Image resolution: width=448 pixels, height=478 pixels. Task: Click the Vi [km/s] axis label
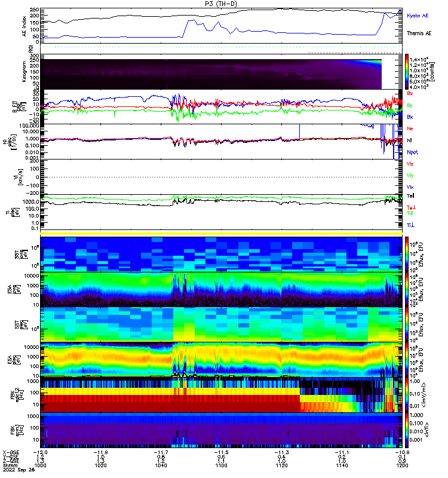[19, 177]
